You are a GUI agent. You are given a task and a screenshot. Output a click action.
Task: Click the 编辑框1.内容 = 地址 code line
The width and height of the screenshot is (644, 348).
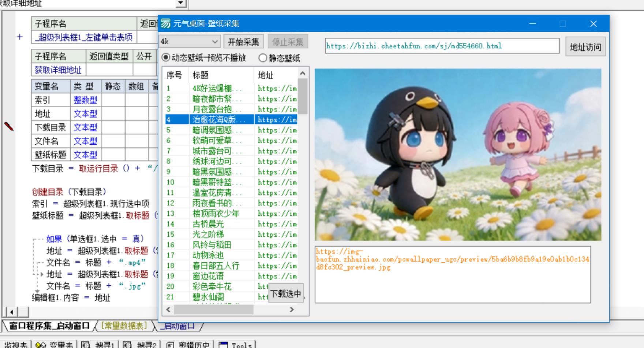coord(71,297)
